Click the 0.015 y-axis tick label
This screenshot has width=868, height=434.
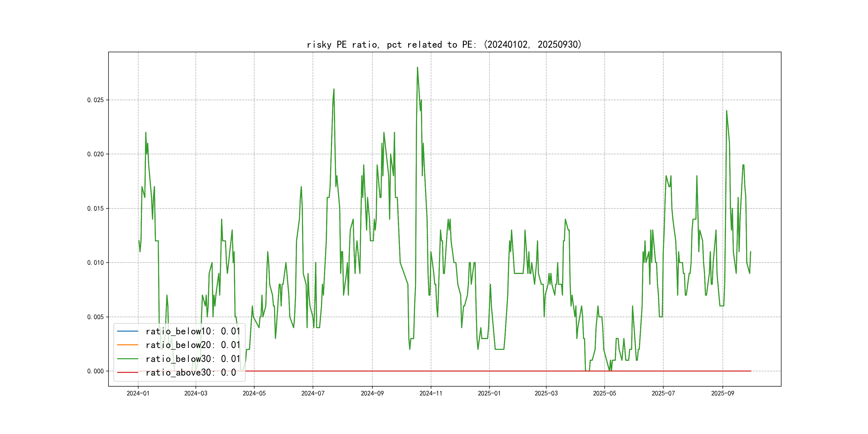click(95, 209)
